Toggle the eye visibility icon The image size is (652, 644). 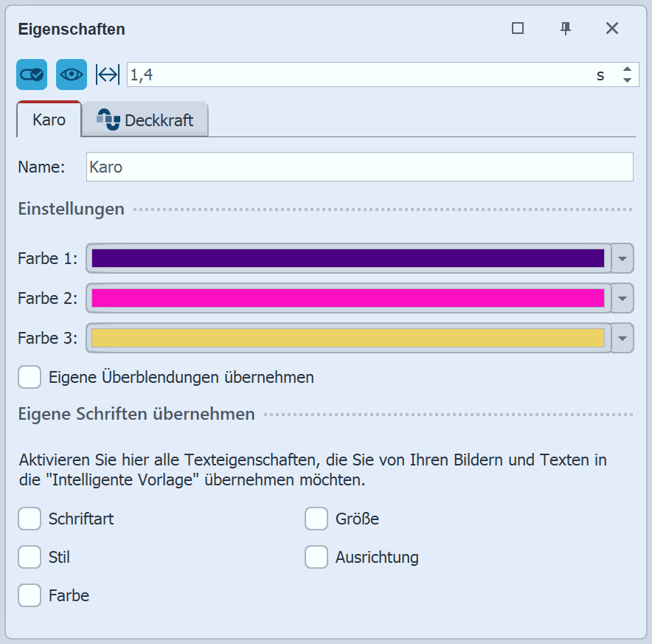click(x=72, y=75)
